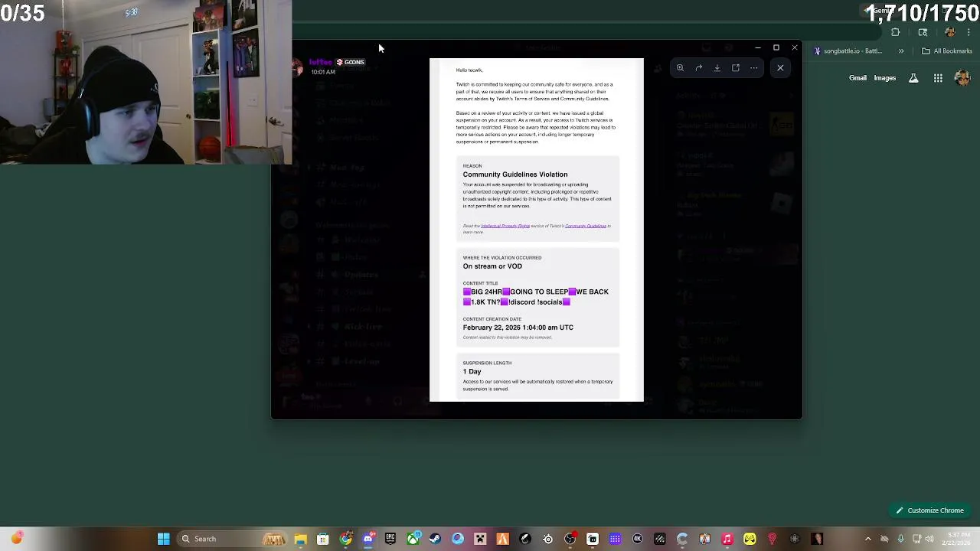Open Xbox app from taskbar
This screenshot has width=980, height=551.
413,539
